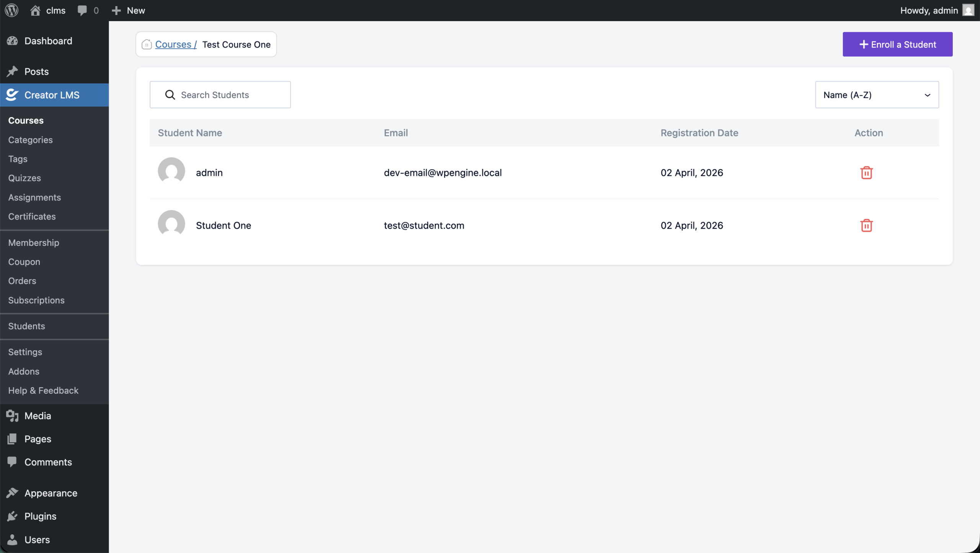Image resolution: width=980 pixels, height=553 pixels.
Task: Click the Creator LMS checkmark icon
Action: tap(12, 95)
